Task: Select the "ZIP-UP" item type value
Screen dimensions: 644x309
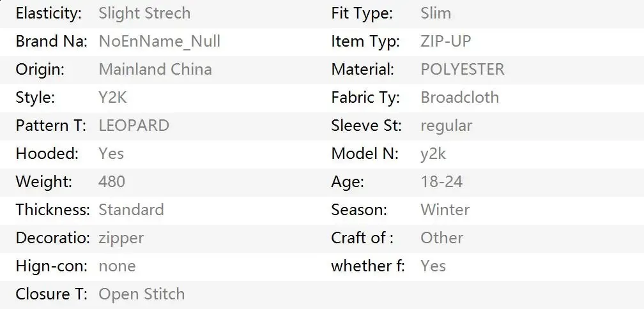Action: 445,41
